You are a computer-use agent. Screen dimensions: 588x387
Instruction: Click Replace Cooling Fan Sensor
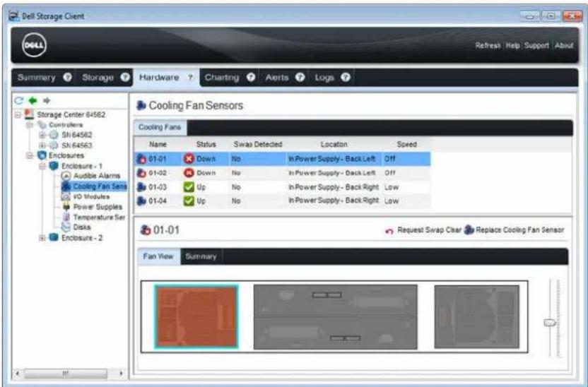[x=514, y=230]
